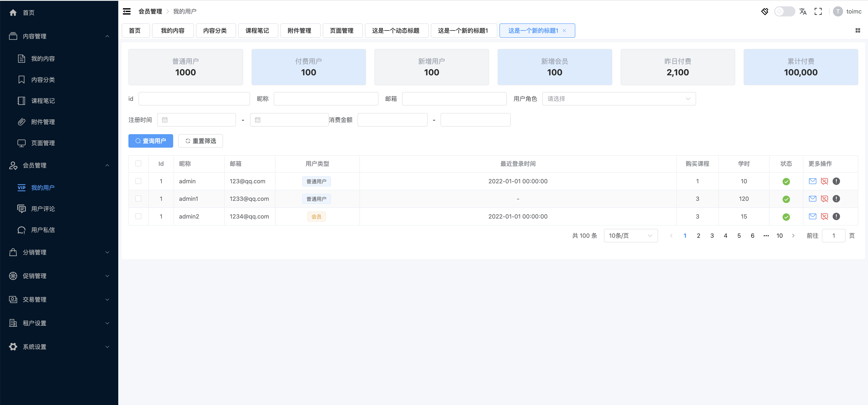This screenshot has width=868, height=405.
Task: Open the tab grid menu icon
Action: (858, 31)
